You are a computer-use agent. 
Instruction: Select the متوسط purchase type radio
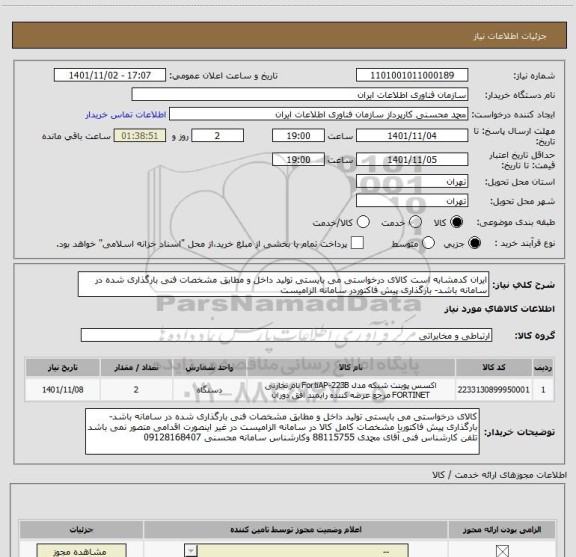[x=428, y=243]
